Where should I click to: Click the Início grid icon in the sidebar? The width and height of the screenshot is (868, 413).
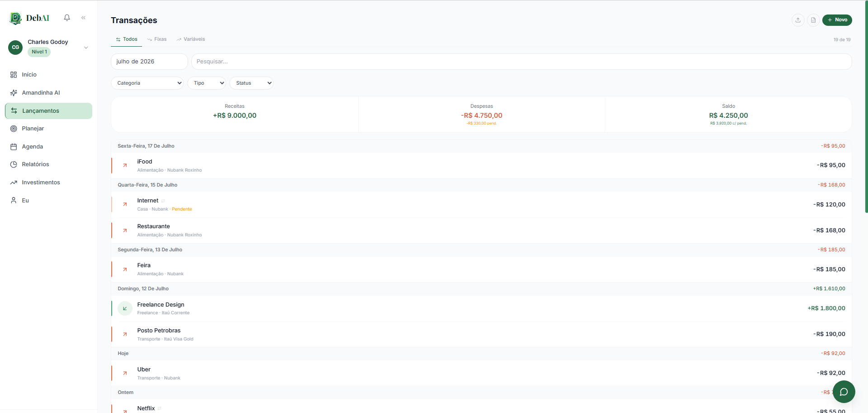[x=14, y=75]
